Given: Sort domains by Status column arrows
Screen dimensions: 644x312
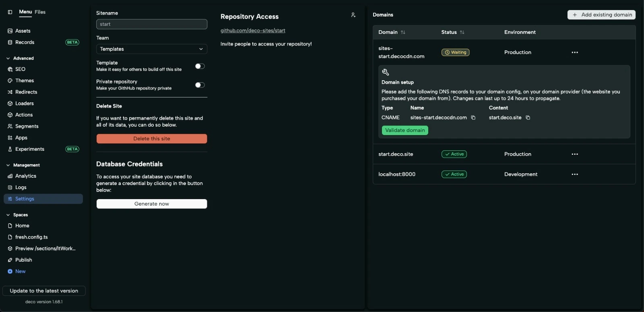Looking at the screenshot, I should [x=462, y=32].
